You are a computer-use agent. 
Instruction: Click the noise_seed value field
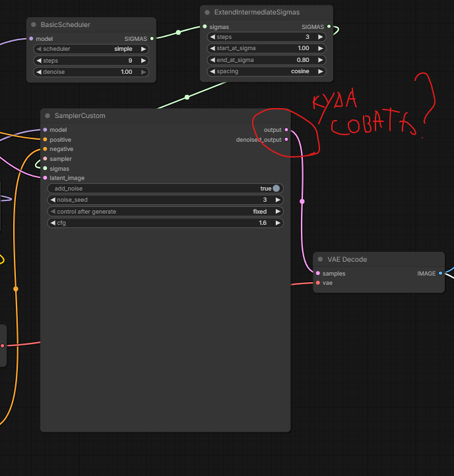point(166,200)
